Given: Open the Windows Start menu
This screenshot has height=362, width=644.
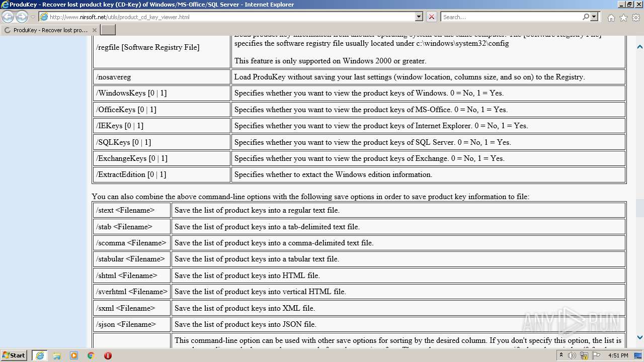Looking at the screenshot, I should pyautogui.click(x=14, y=355).
